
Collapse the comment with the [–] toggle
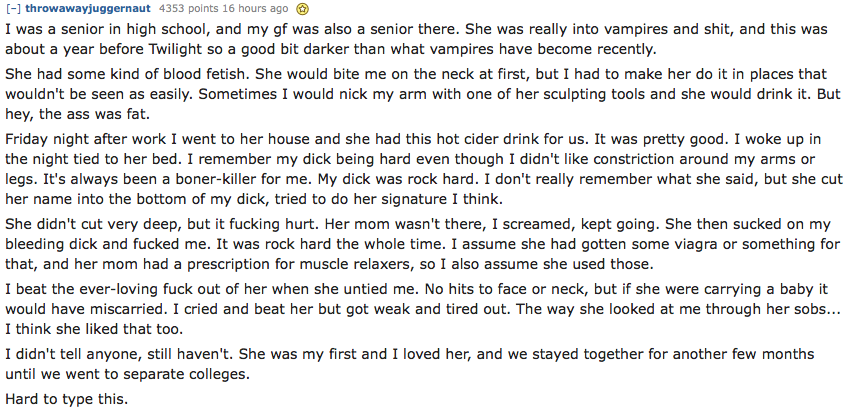[13, 9]
